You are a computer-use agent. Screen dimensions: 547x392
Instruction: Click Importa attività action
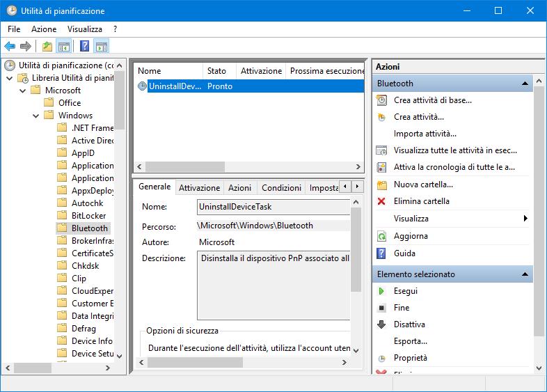[x=425, y=134]
